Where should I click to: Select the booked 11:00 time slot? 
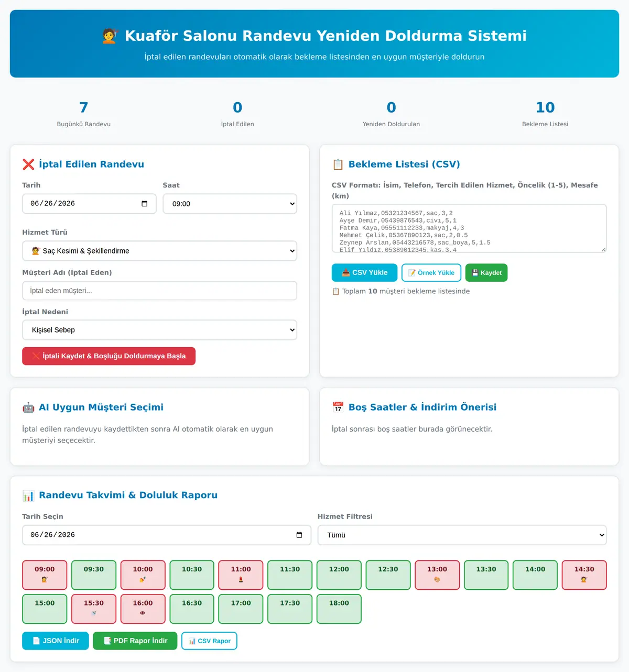click(x=241, y=575)
